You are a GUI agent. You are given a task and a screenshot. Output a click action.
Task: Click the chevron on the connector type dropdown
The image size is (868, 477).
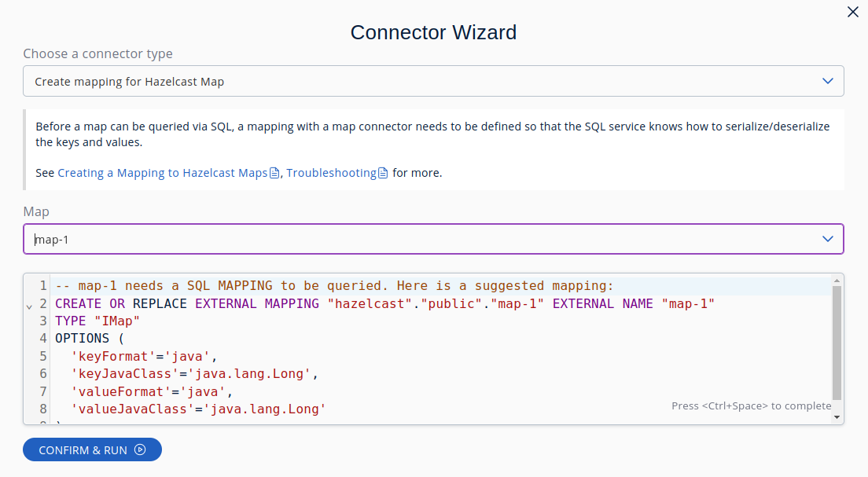point(827,80)
